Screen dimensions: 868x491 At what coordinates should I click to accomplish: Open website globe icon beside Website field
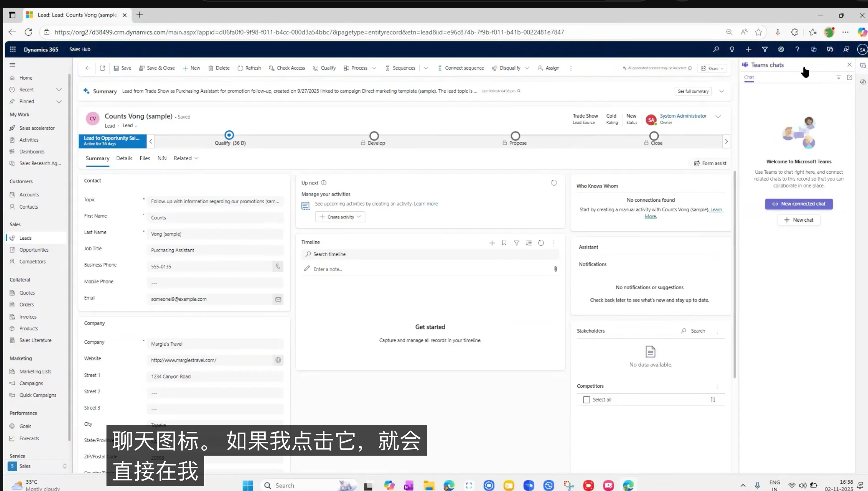(x=278, y=360)
